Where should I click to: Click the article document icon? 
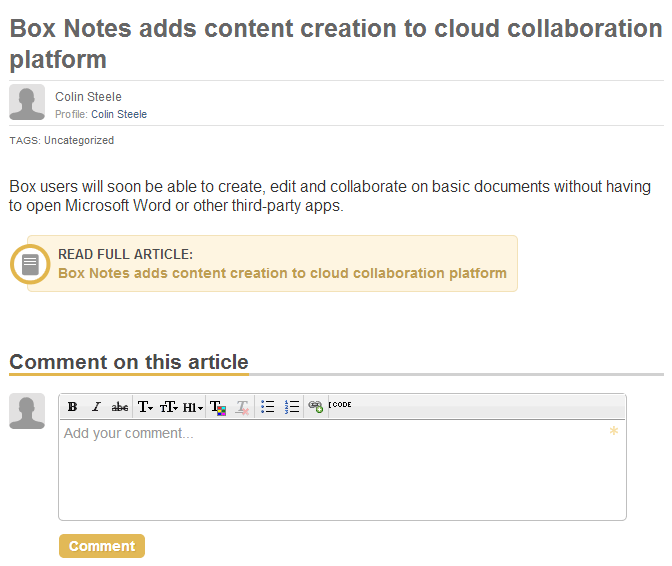[30, 264]
